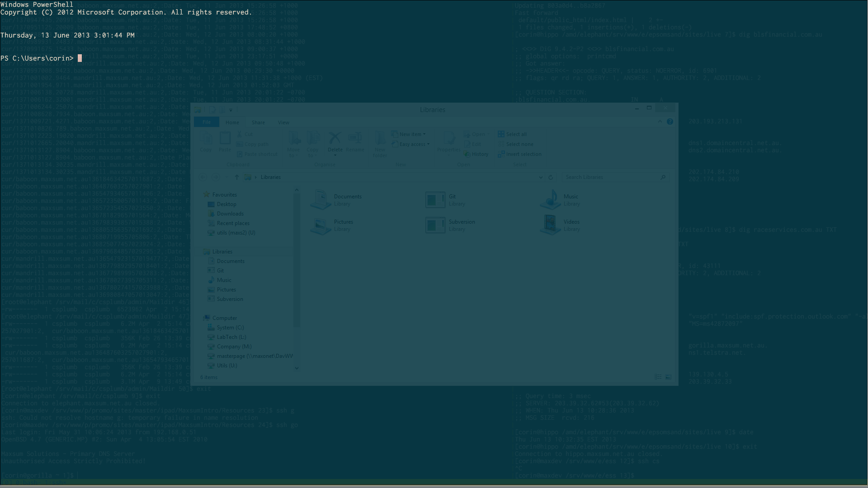Select Recent places in navigation pane
Image resolution: width=868 pixels, height=488 pixels.
tap(228, 223)
